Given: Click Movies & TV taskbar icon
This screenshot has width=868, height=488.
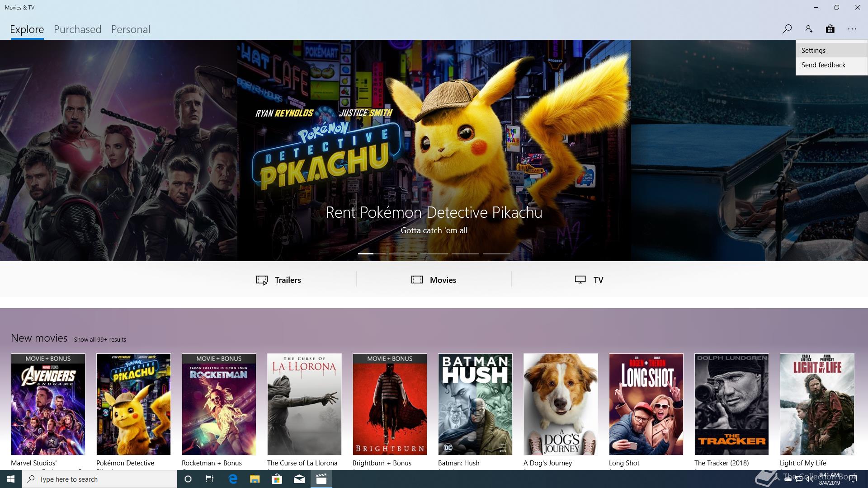Looking at the screenshot, I should tap(321, 479).
